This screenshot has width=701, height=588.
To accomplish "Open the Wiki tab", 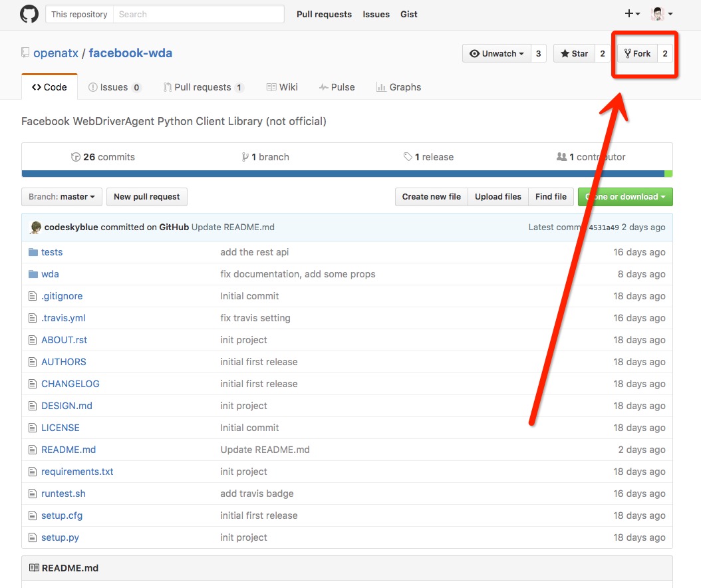I will [282, 87].
